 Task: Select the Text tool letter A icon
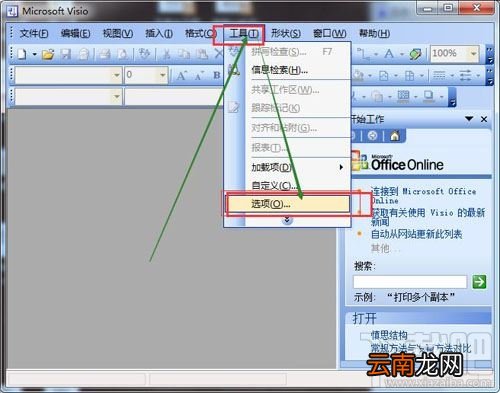pos(389,54)
